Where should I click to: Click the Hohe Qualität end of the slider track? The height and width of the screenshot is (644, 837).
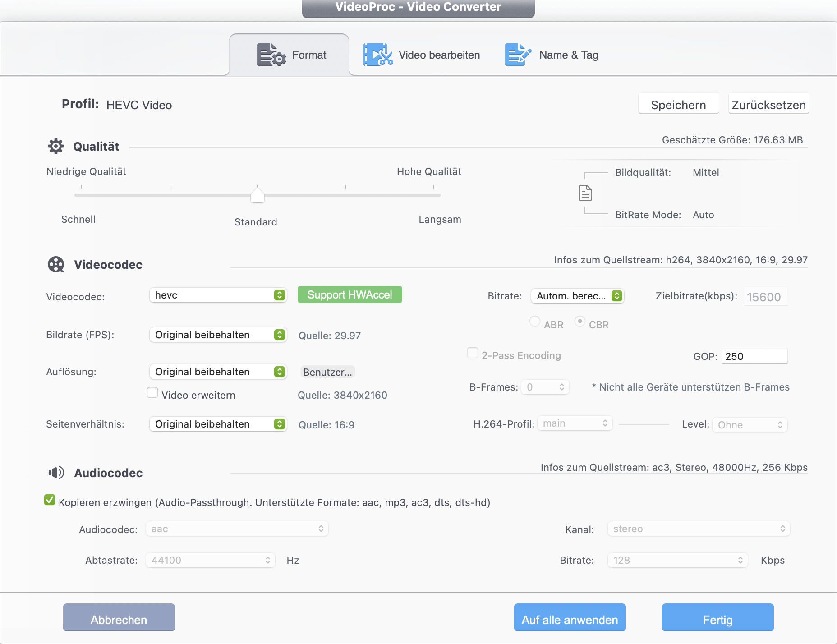point(434,195)
